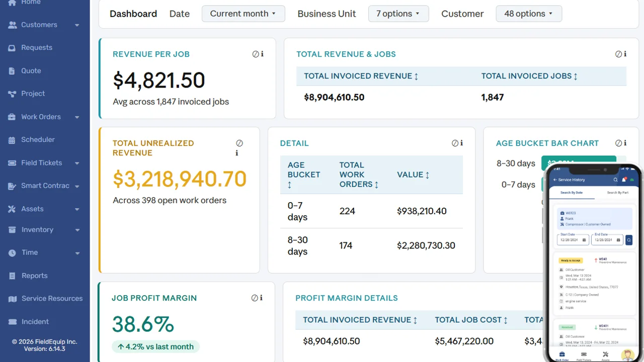Screen dimensions: 644x362
Task: Click the Time clock icon
Action: coord(12,253)
